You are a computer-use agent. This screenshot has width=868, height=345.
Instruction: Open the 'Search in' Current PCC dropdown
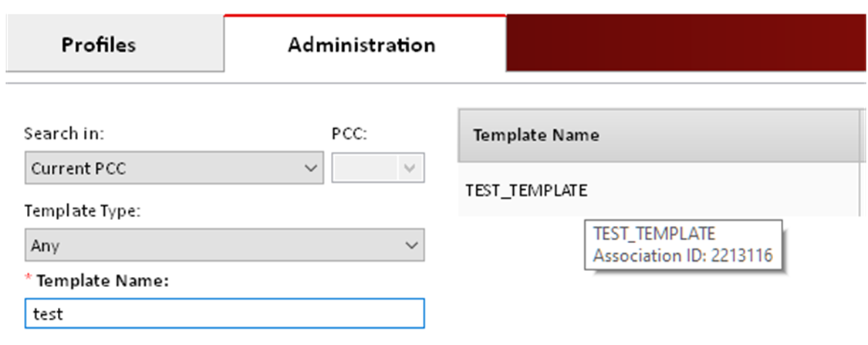173,168
